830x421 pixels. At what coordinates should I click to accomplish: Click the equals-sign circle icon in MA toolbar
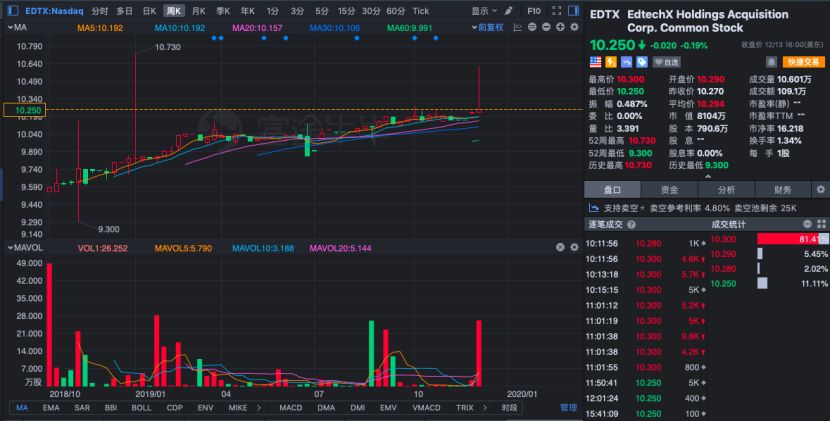pyautogui.click(x=532, y=27)
